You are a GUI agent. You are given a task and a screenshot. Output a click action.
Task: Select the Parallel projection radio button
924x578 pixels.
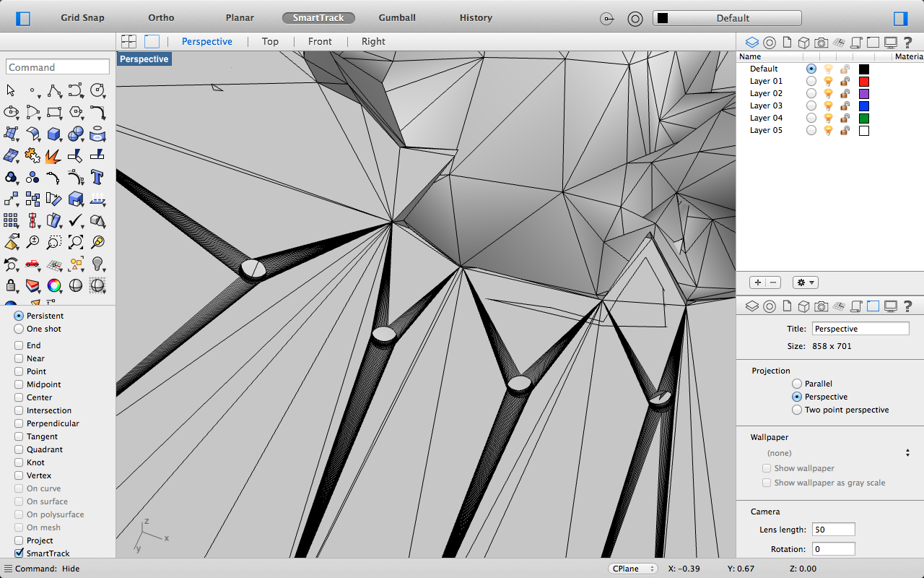pos(796,384)
